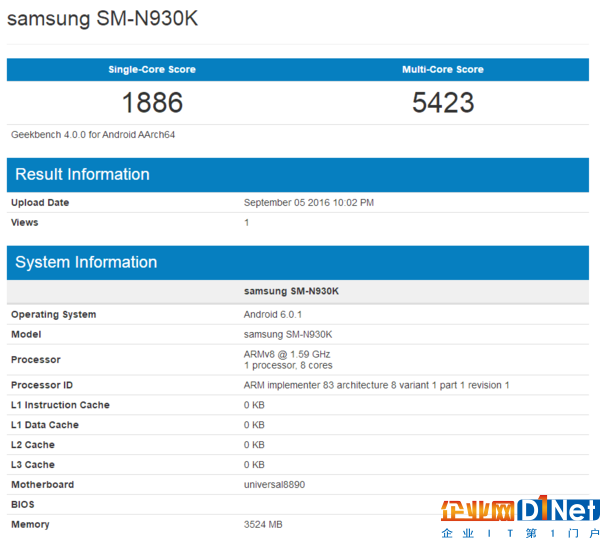Select the L3 Cache '0 KB' value

click(x=254, y=465)
